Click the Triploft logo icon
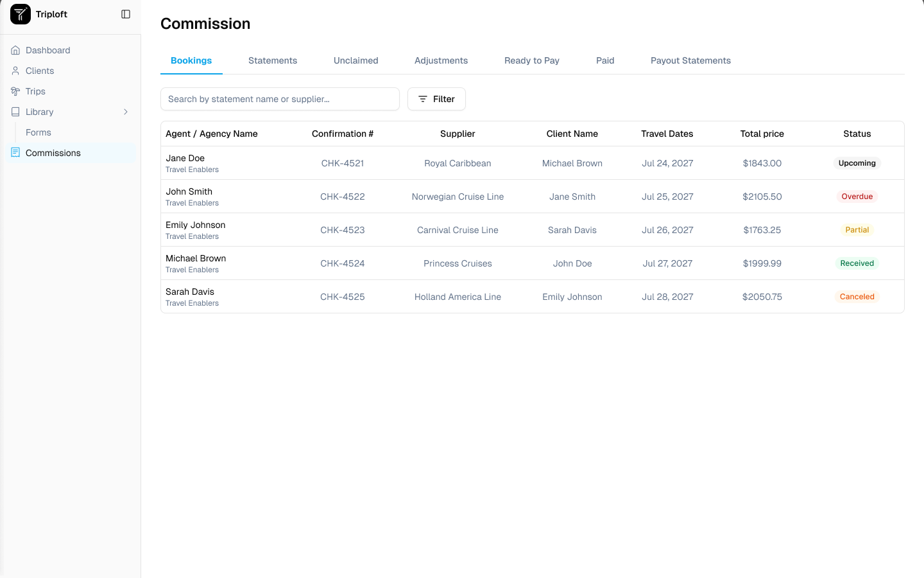Screen dimensions: 924x578 21,14
